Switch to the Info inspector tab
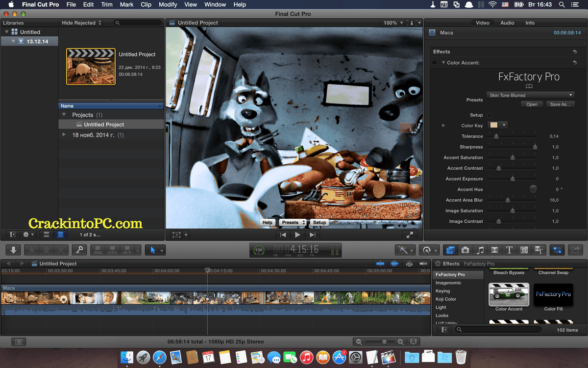 click(x=530, y=23)
